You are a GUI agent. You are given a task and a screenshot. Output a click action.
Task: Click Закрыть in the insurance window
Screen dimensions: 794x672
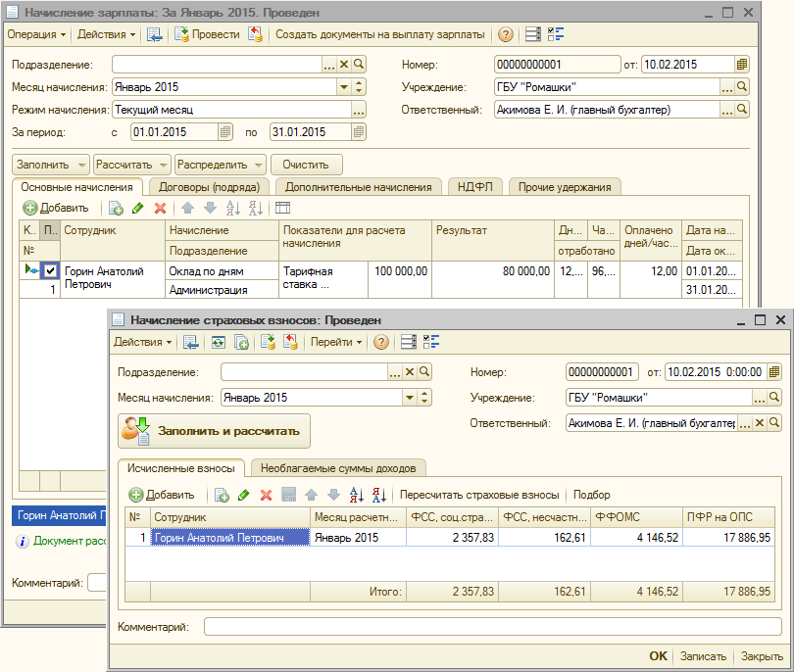762,656
